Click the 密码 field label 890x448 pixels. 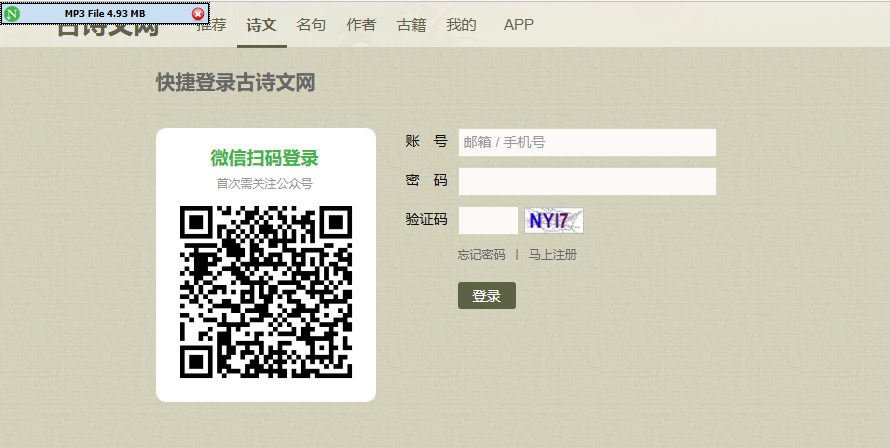click(427, 181)
